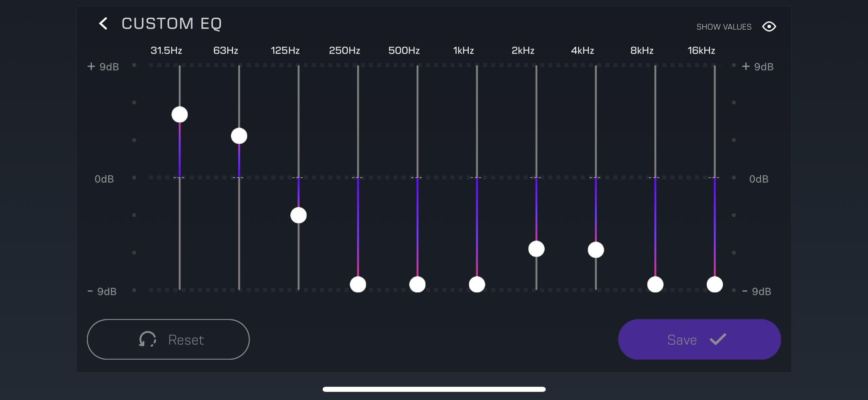This screenshot has height=400, width=868.
Task: Click the 2kHz band label
Action: click(523, 51)
